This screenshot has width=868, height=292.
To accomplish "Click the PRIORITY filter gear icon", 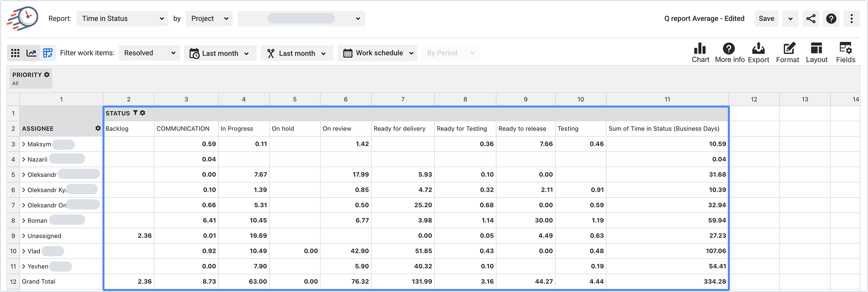I will (47, 74).
